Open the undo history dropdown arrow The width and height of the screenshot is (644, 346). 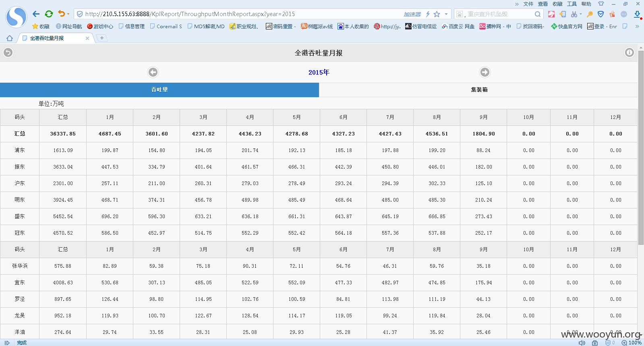(68, 14)
